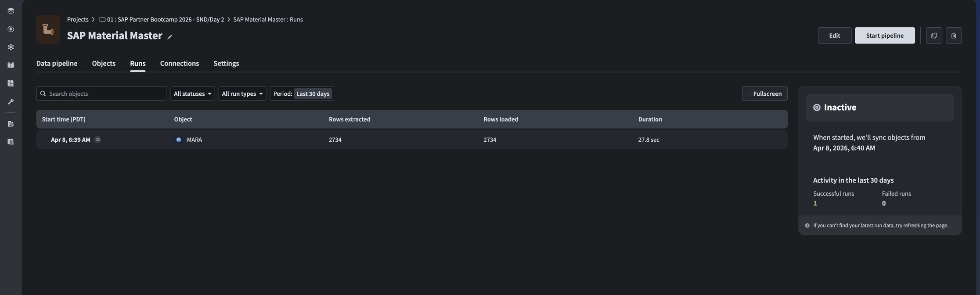Click MARA object name in run row

tap(195, 140)
